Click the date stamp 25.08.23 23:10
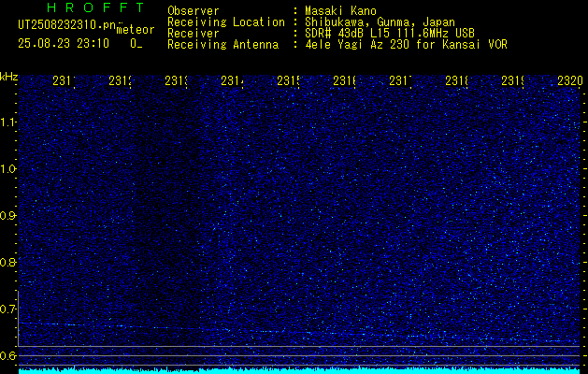This screenshot has height=374, width=588. pos(64,44)
